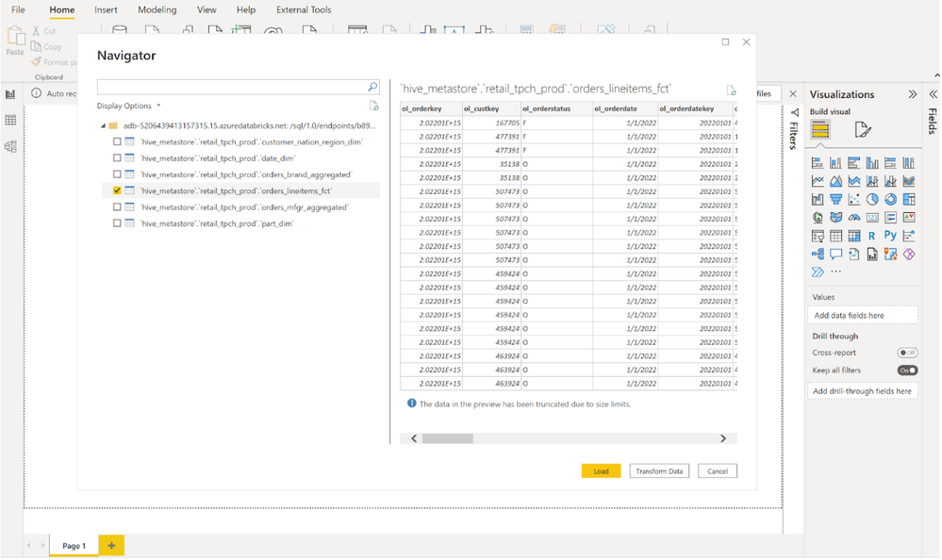
Task: Open Data view in left sidebar
Action: tap(10, 120)
